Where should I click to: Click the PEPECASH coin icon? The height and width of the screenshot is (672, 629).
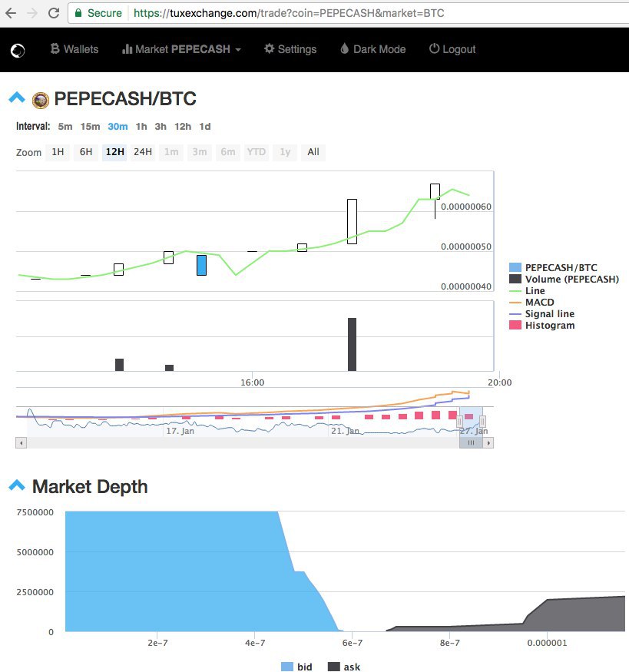(41, 101)
